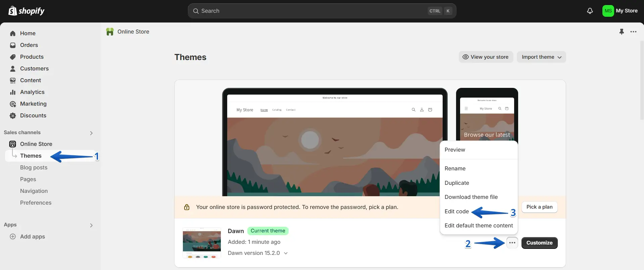Click the Discounts badge icon

13,116
